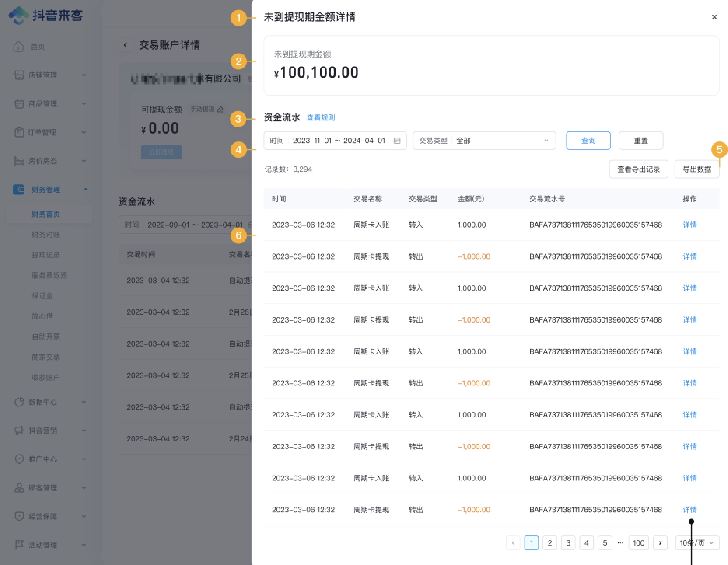Go to page 5
Image resolution: width=728 pixels, height=565 pixels.
coord(605,543)
